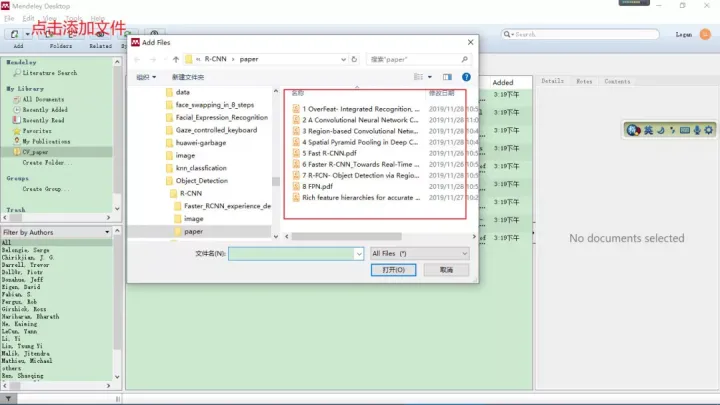
Task: Click the Logan account name
Action: [x=684, y=34]
